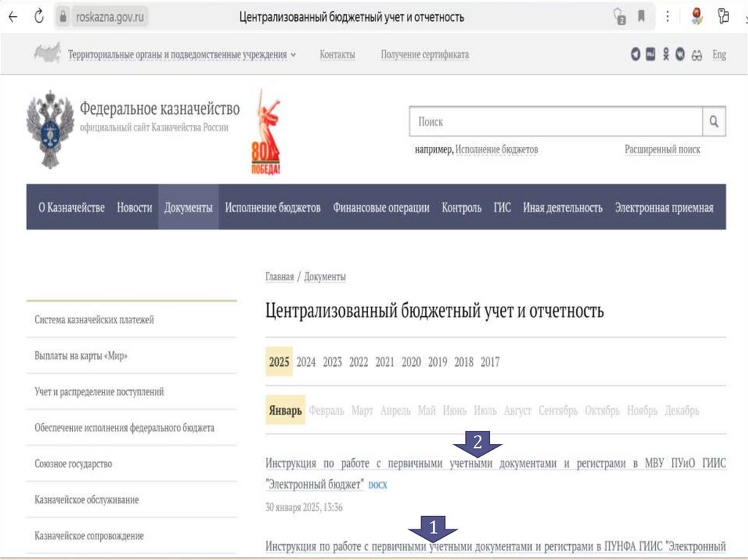
Task: Click the page heading Централизованный бюджетный учет и отчетность
Action: pos(435,311)
